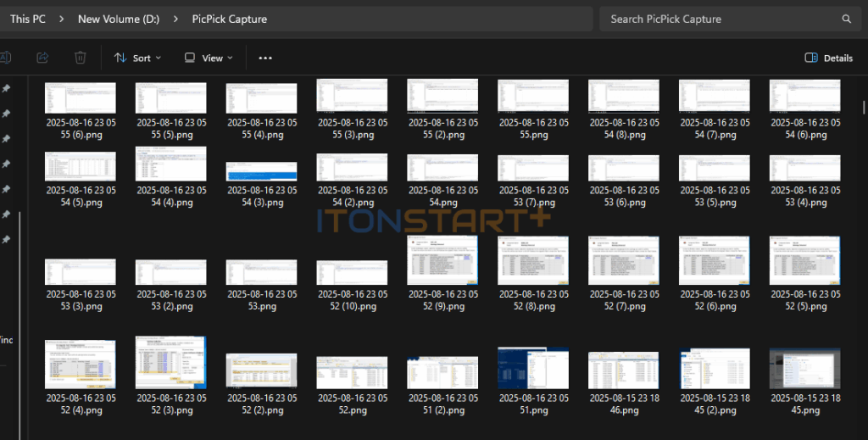Click PicPick Capture in the address bar
This screenshot has width=868, height=440.
(229, 19)
